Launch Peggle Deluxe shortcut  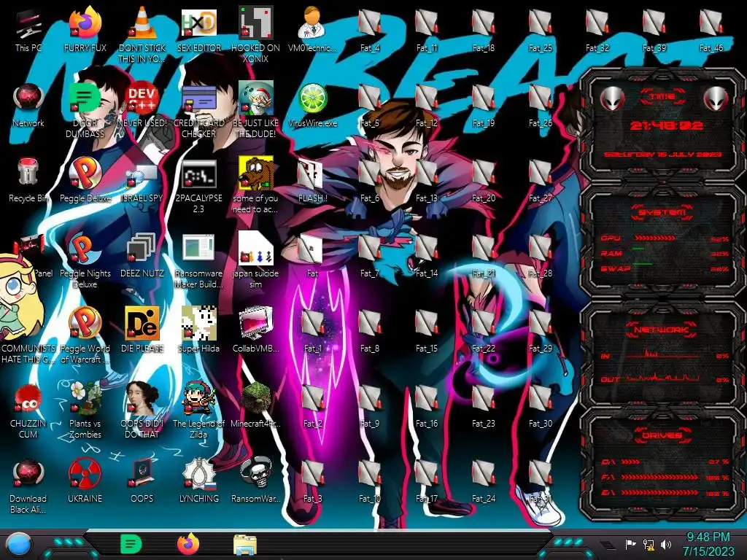[85, 173]
